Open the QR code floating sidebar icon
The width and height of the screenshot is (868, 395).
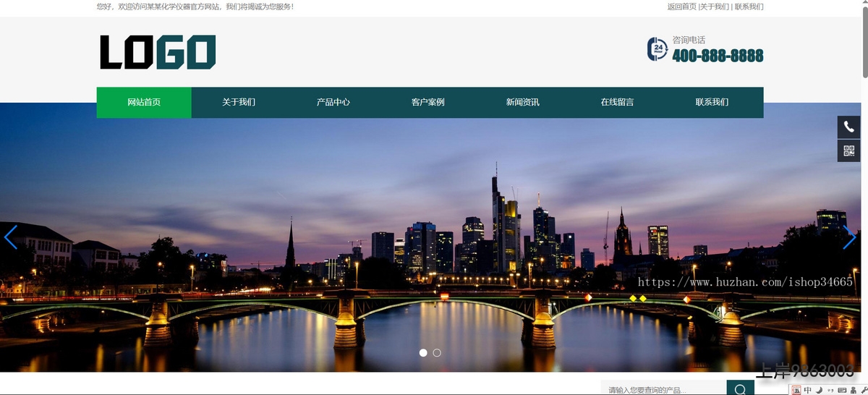coord(848,150)
